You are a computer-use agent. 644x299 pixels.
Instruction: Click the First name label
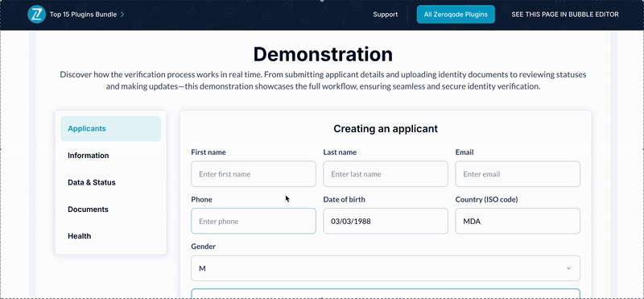[208, 152]
